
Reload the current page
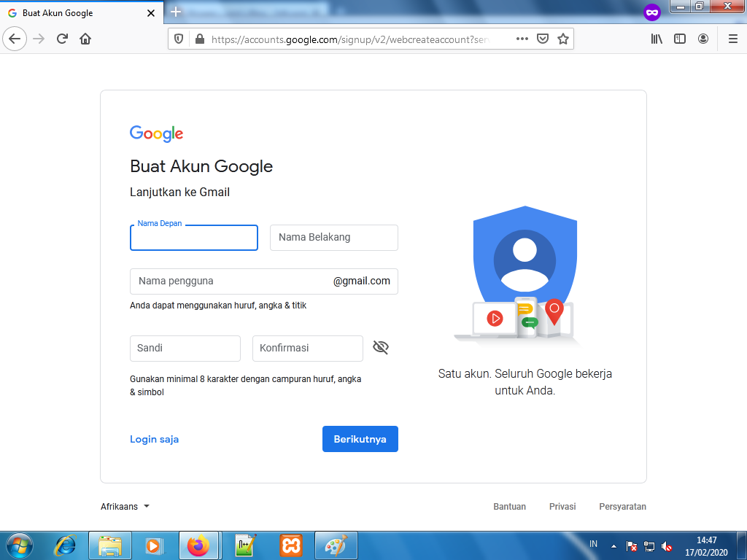point(62,39)
